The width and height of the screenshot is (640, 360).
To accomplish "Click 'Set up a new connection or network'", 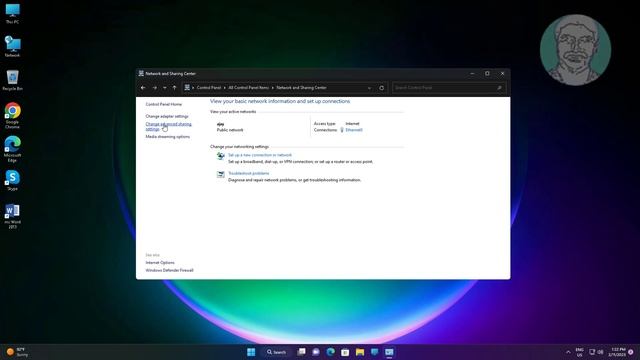I will pyautogui.click(x=260, y=155).
